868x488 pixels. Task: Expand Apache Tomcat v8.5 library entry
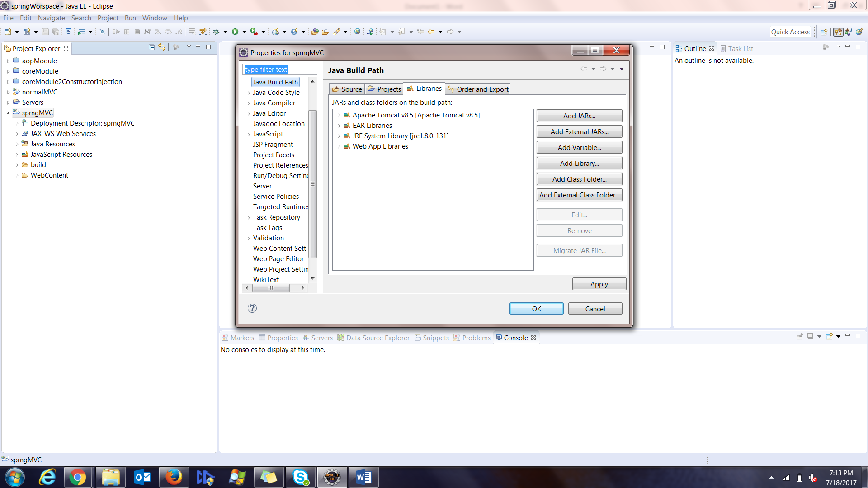pyautogui.click(x=339, y=115)
